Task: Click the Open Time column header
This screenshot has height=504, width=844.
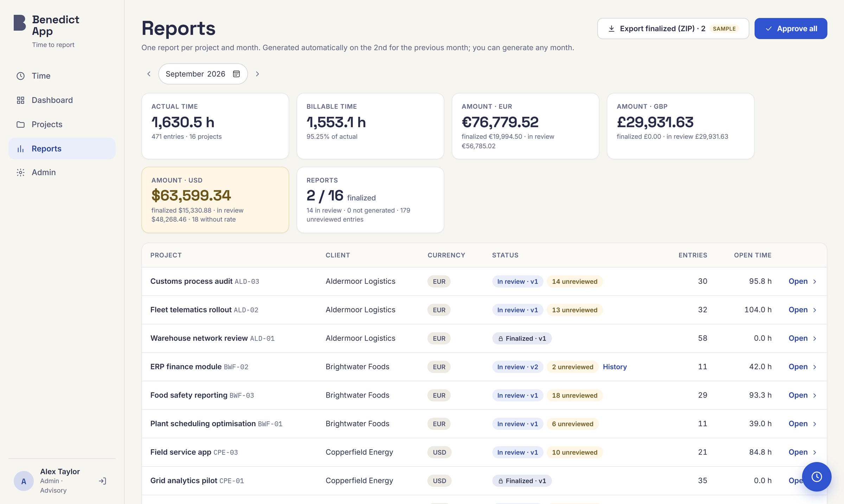Action: click(753, 255)
